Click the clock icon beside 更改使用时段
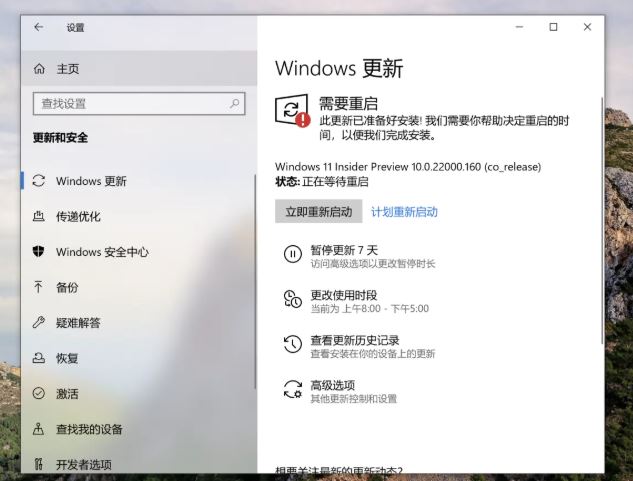 [293, 299]
